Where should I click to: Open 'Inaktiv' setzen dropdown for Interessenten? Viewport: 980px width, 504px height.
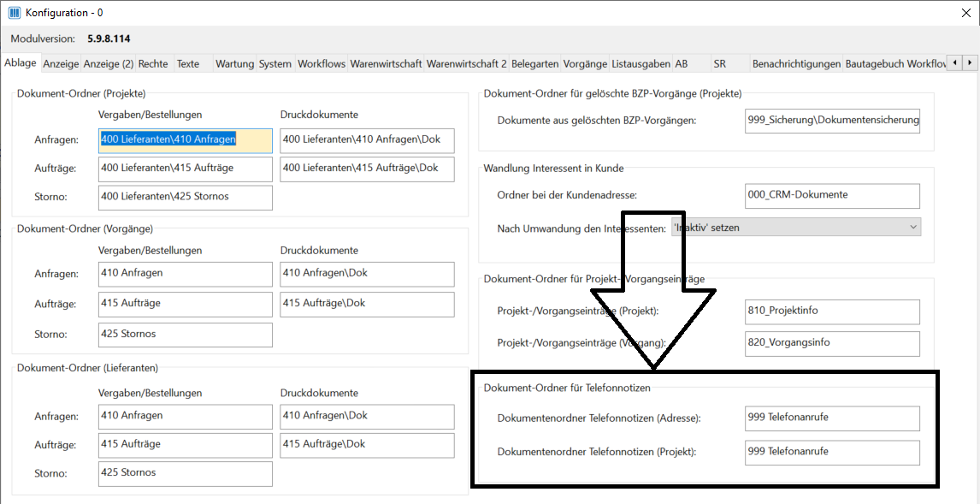coord(795,228)
